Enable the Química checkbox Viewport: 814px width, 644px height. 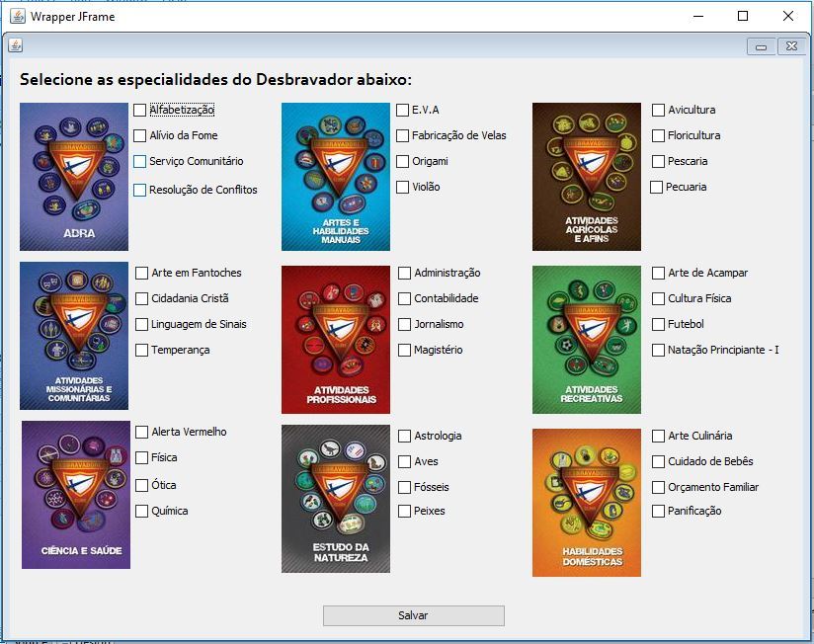coord(141,512)
